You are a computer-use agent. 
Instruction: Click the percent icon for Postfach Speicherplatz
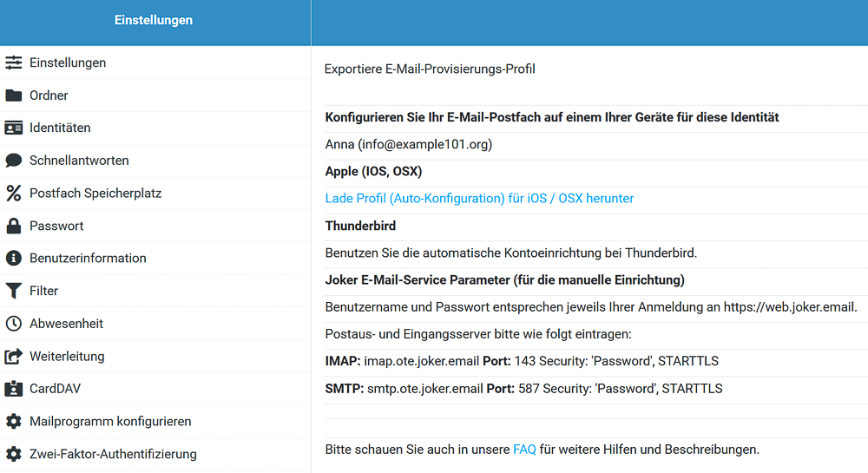13,193
